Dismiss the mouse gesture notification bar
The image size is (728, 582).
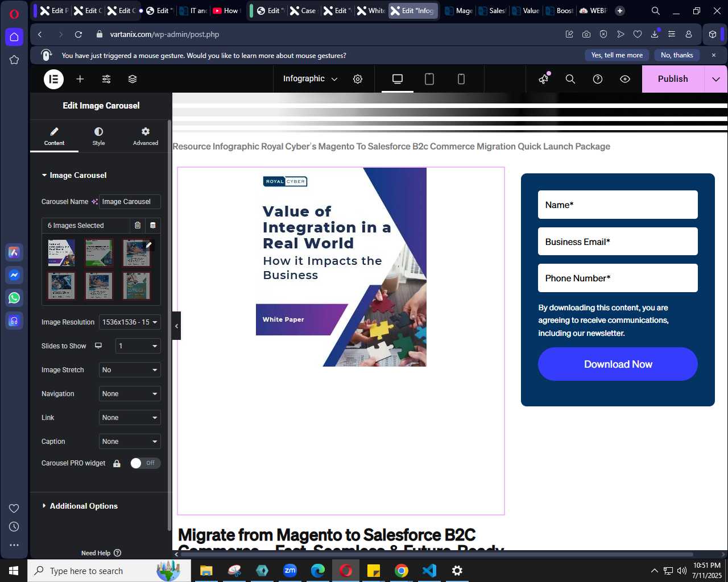click(x=714, y=55)
